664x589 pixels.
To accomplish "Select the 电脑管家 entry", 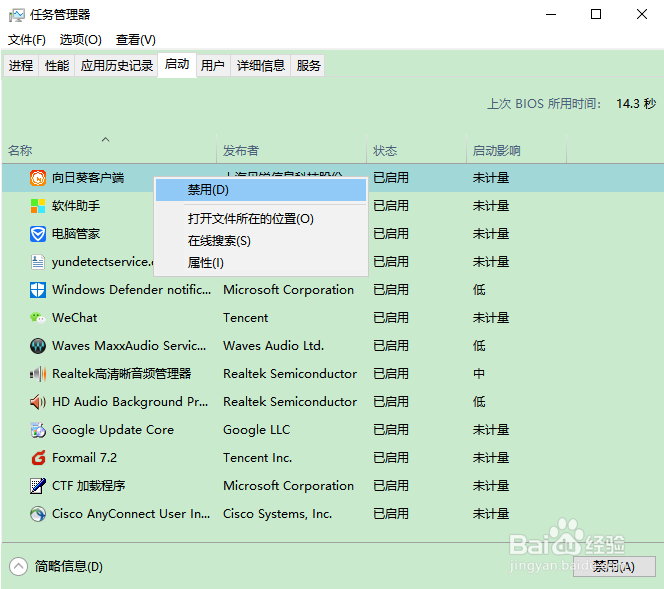I will 76,234.
